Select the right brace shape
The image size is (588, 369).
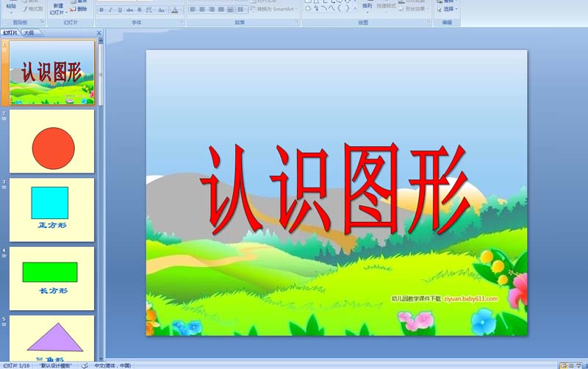(347, 8)
